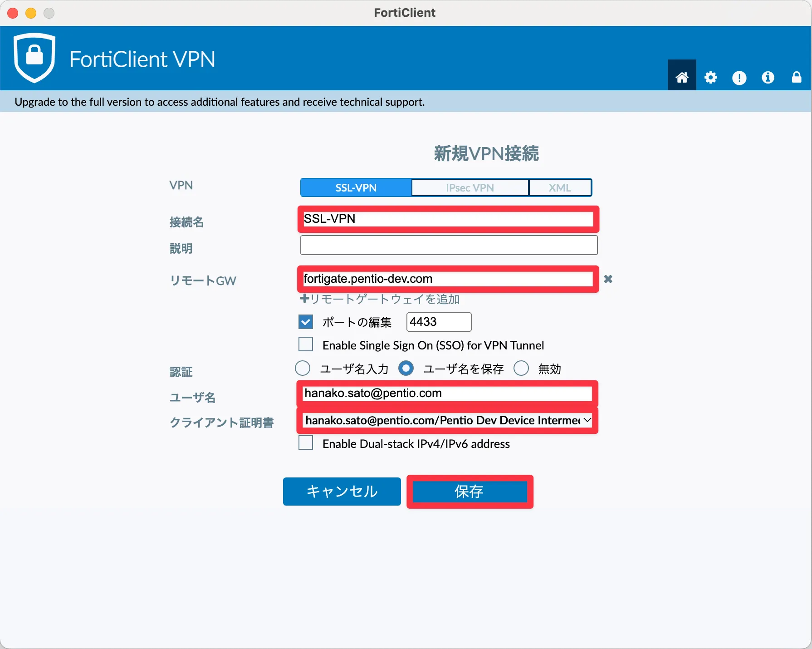Click the 保存 button
This screenshot has width=812, height=649.
470,492
